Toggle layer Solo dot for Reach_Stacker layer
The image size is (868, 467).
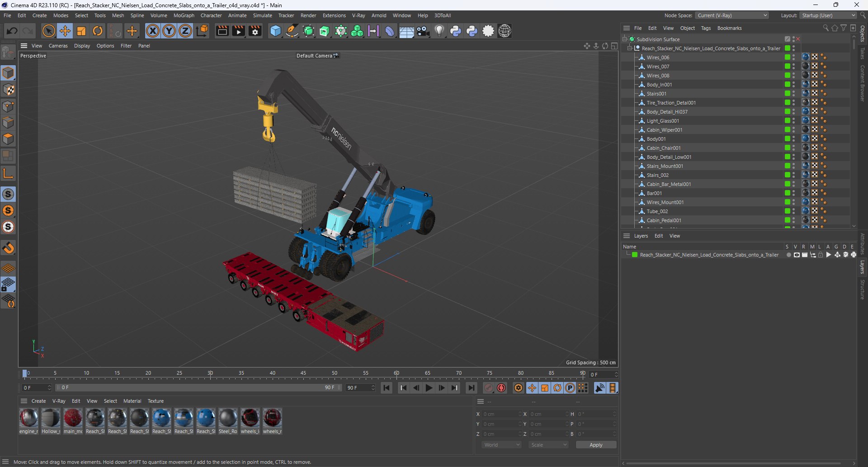coord(788,255)
